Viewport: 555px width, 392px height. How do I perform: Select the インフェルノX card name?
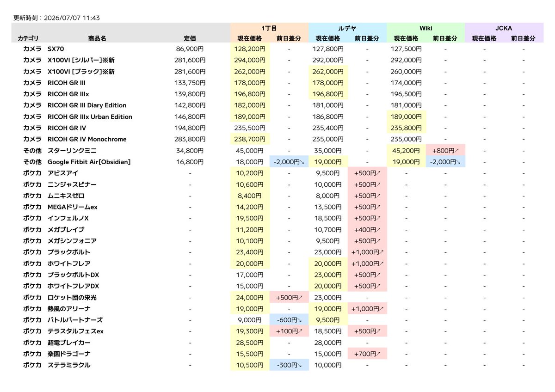pyautogui.click(x=68, y=218)
